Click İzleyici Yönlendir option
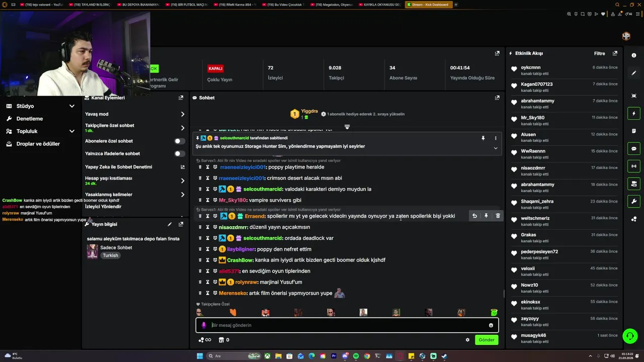The height and width of the screenshot is (362, 644). tap(103, 207)
